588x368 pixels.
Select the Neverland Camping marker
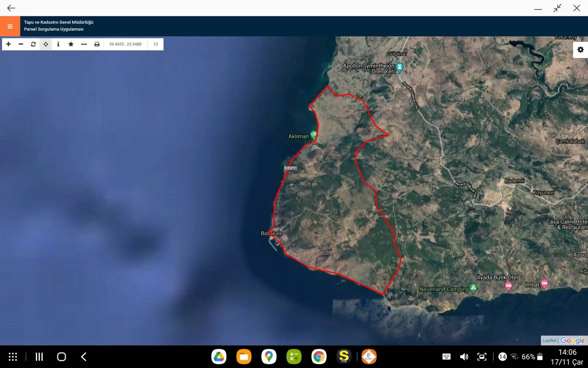click(x=473, y=288)
